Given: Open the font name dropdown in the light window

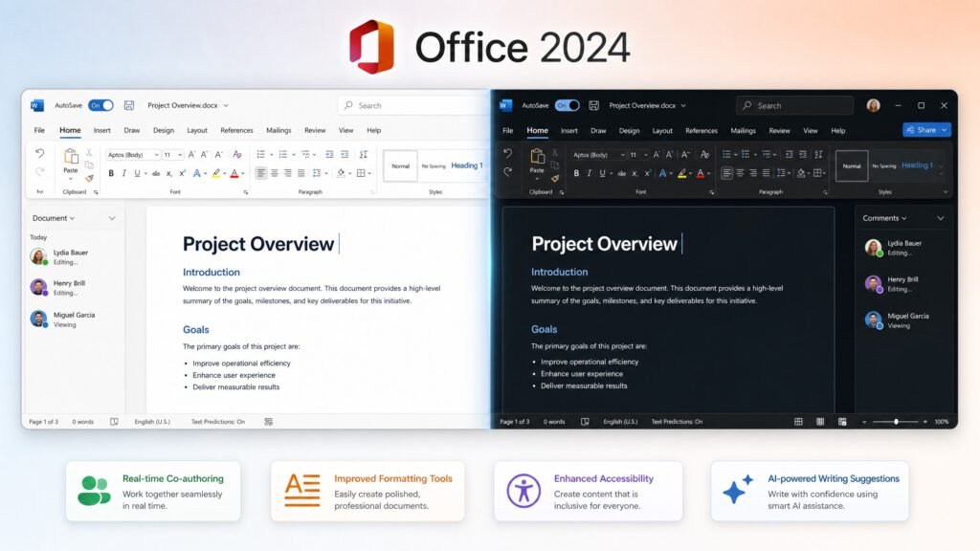Looking at the screenshot, I should (x=156, y=155).
